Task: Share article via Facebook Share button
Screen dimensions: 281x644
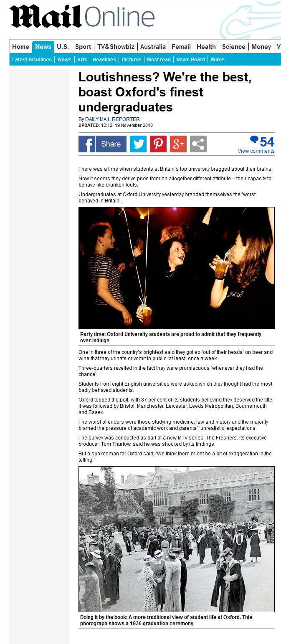Action: (102, 144)
